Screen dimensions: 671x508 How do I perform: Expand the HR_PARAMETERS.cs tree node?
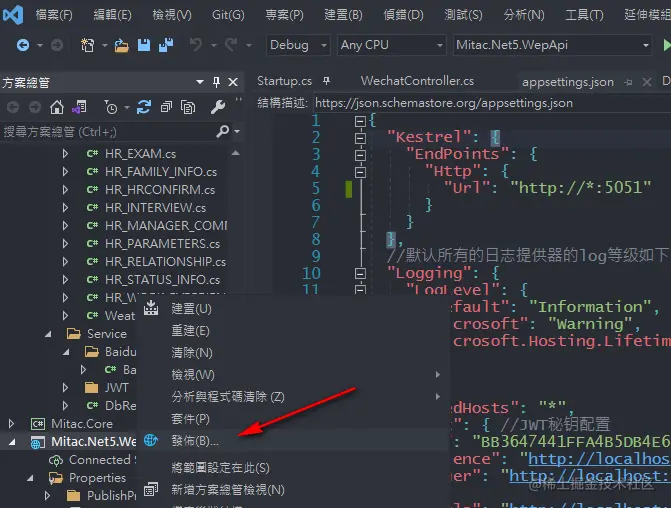pos(65,244)
